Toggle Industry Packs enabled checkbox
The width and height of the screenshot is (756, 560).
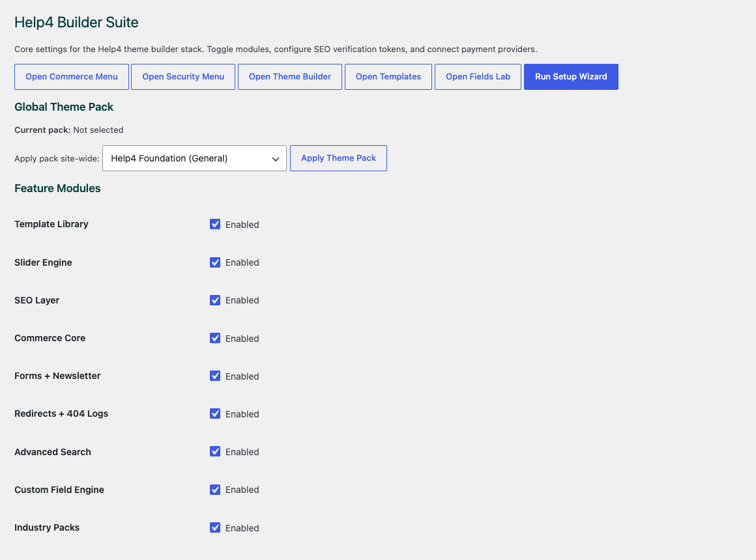[215, 527]
